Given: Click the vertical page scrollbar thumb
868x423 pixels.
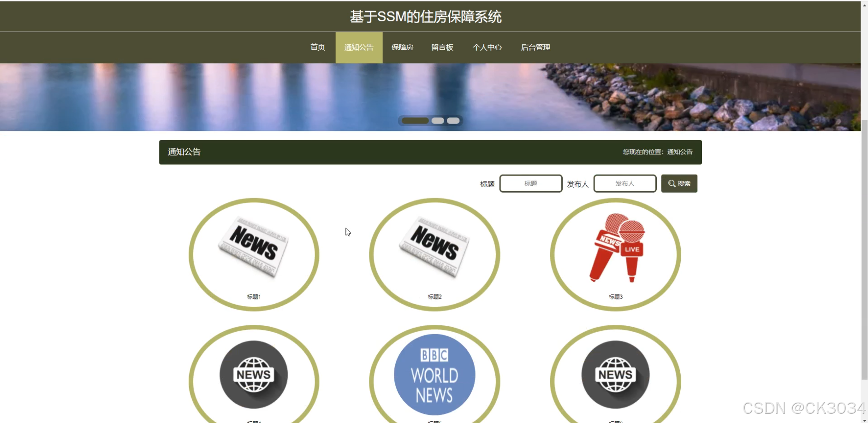Looking at the screenshot, I should (864, 249).
